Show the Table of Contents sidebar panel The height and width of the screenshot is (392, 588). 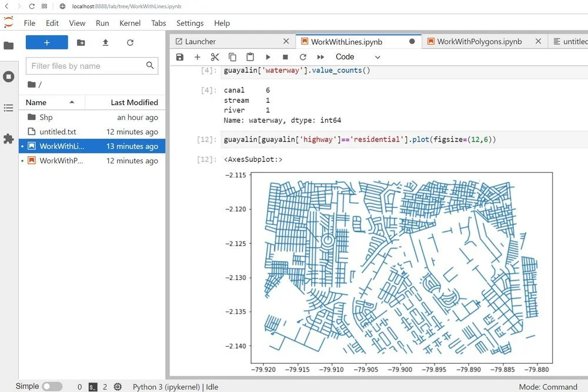(8, 108)
